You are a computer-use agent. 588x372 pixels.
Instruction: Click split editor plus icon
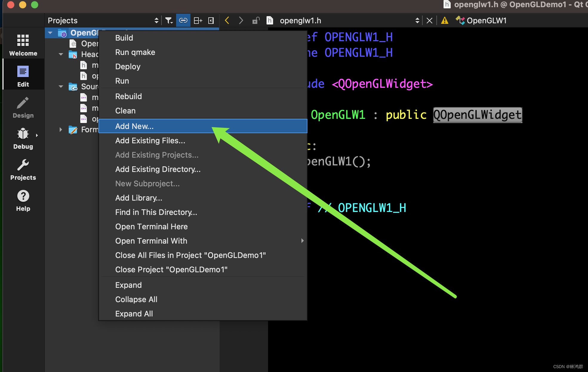(x=198, y=20)
